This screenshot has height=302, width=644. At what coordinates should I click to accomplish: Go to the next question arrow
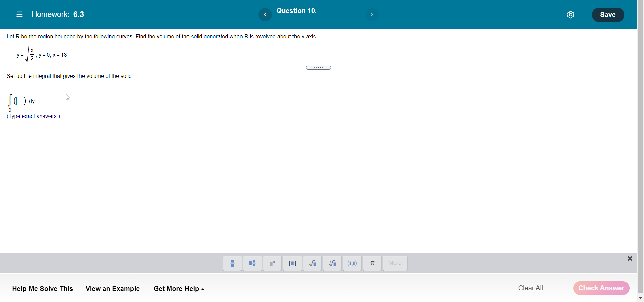coord(372,15)
